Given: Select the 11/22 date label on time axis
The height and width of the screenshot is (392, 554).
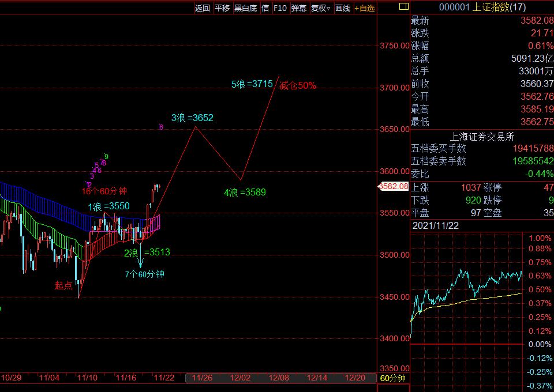Looking at the screenshot, I should tap(164, 378).
